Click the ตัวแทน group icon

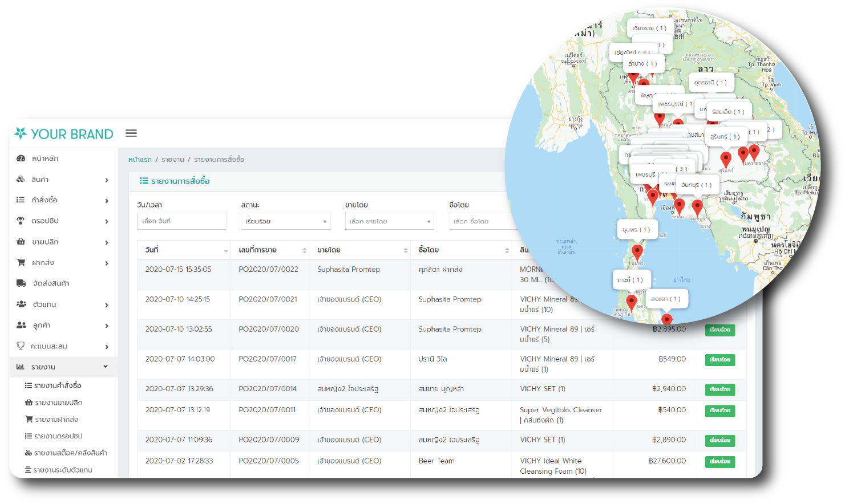pyautogui.click(x=21, y=304)
